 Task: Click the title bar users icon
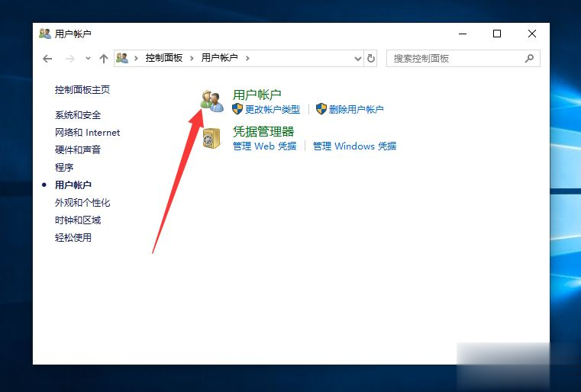(45, 34)
